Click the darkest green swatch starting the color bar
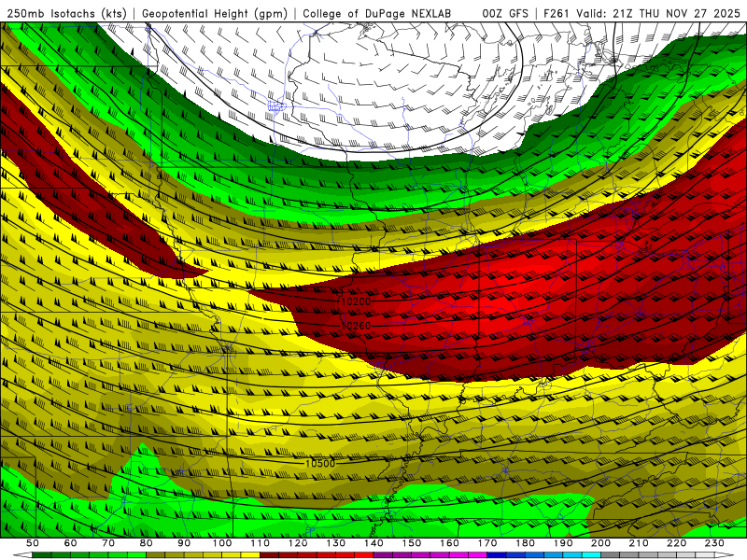The height and width of the screenshot is (560, 747). [42, 555]
